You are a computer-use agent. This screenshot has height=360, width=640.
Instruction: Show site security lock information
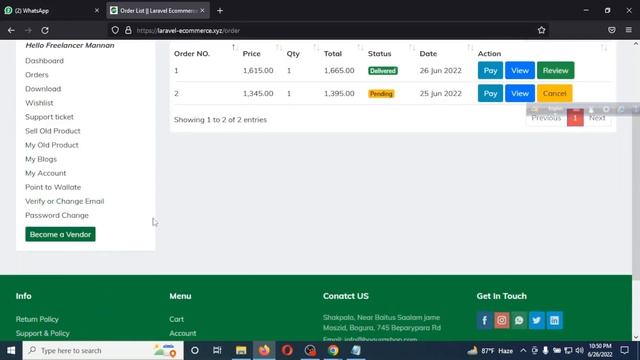pyautogui.click(x=128, y=30)
